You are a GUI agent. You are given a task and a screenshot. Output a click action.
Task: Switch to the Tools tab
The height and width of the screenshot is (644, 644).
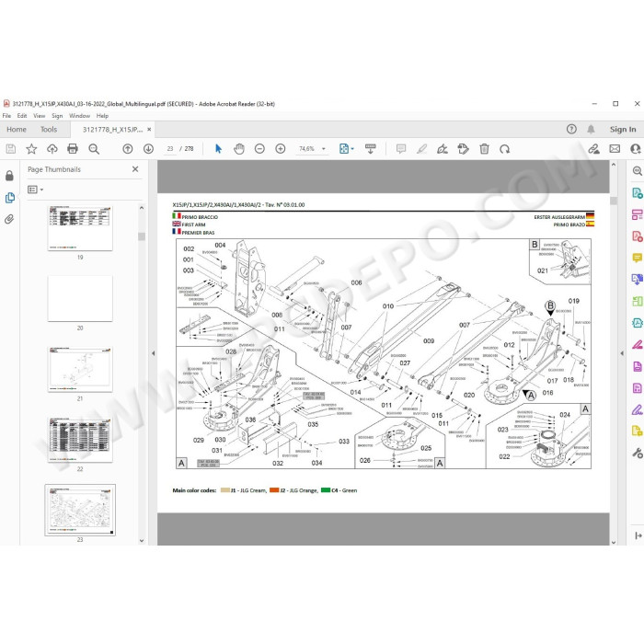pyautogui.click(x=49, y=130)
